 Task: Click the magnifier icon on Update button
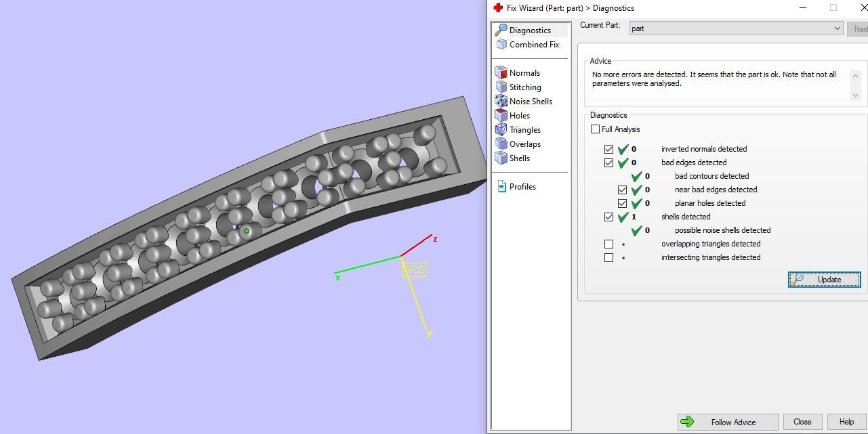[798, 279]
